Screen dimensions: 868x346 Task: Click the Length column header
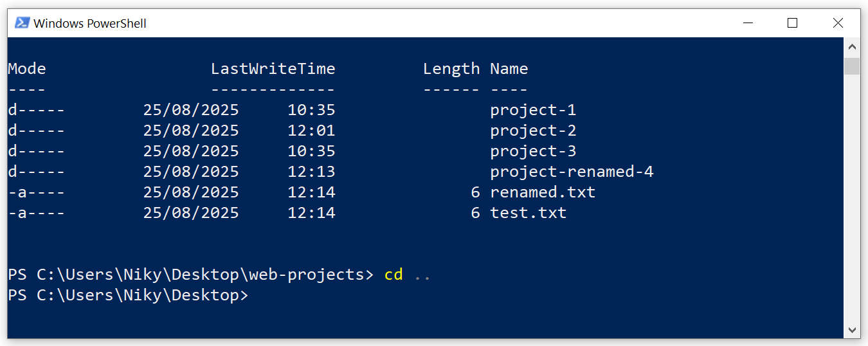tap(451, 69)
